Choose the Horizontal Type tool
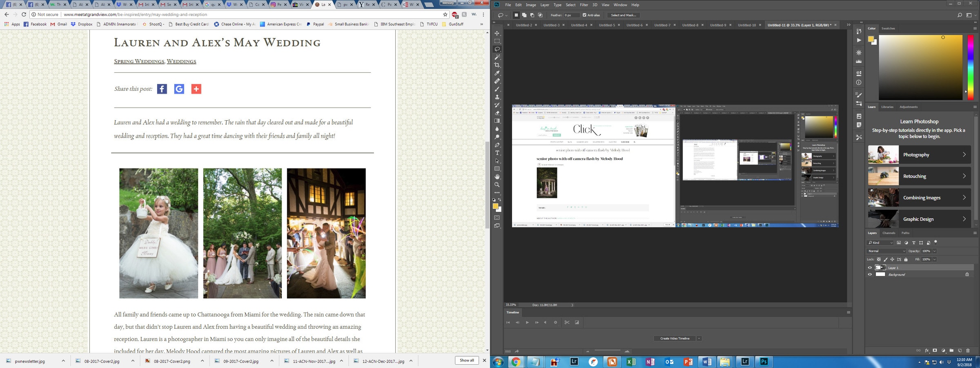The image size is (980, 368). 497,153
